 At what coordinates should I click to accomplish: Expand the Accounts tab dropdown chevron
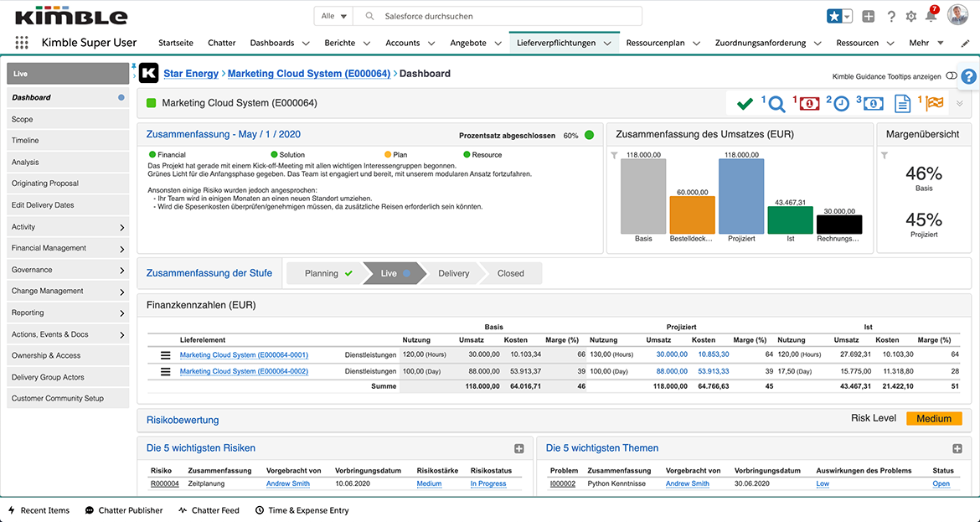[x=431, y=43]
